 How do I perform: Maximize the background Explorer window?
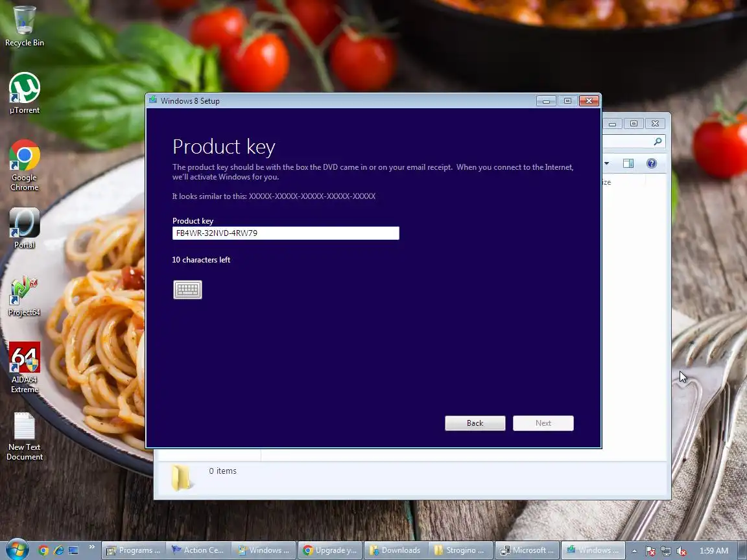pyautogui.click(x=634, y=123)
